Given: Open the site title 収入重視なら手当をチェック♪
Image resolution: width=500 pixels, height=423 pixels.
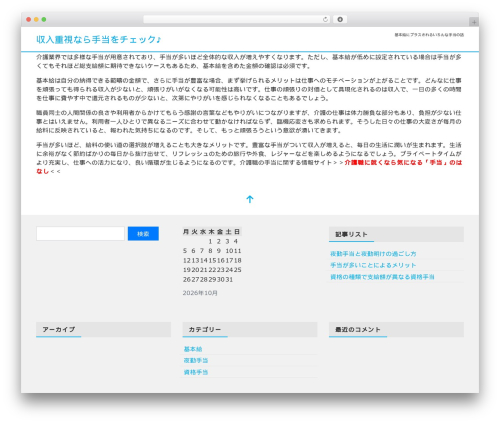Looking at the screenshot, I should click(99, 39).
